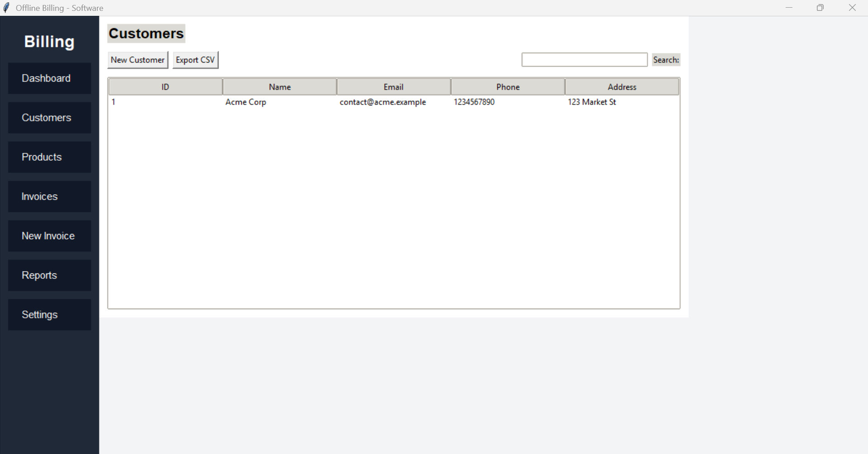Focus the customer search input field
Image resolution: width=868 pixels, height=454 pixels.
click(584, 60)
